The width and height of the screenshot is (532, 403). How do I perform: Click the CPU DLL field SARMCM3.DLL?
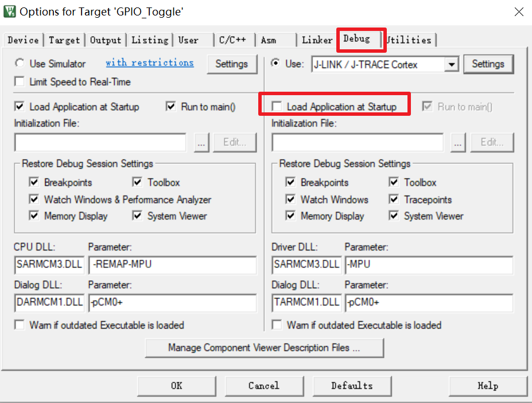tap(49, 265)
